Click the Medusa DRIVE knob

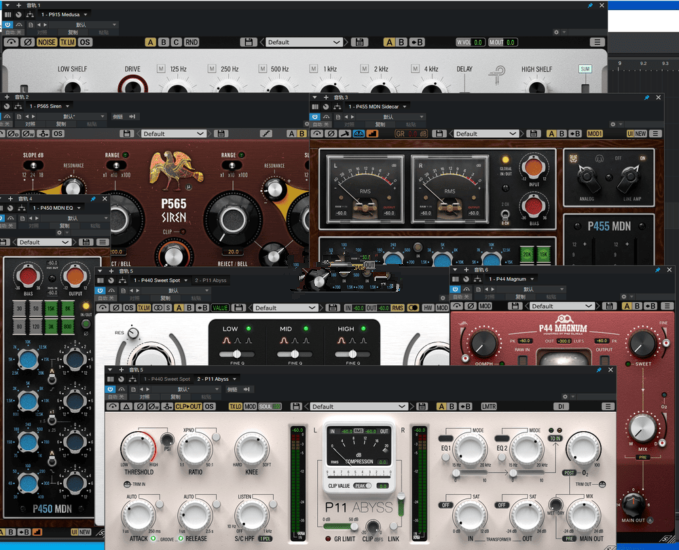click(x=133, y=85)
